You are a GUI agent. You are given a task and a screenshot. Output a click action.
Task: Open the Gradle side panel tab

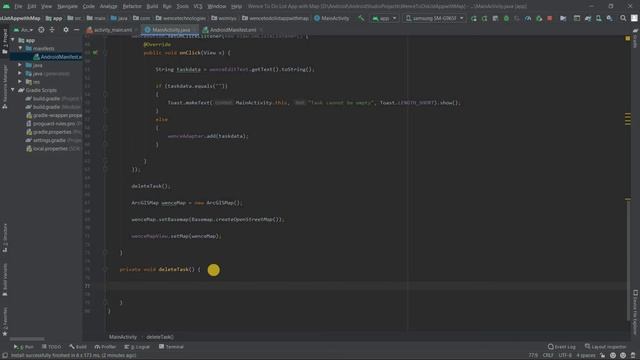pyautogui.click(x=635, y=38)
